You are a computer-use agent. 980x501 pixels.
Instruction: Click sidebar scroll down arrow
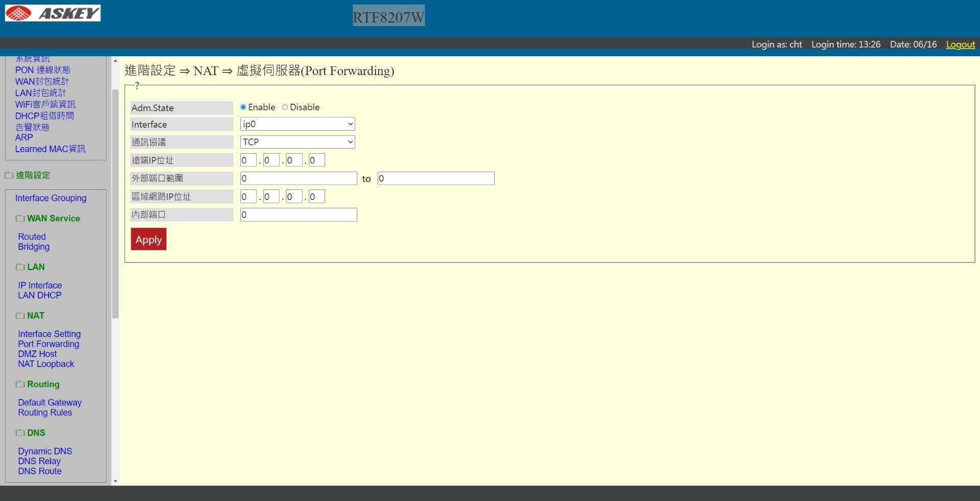click(115, 481)
